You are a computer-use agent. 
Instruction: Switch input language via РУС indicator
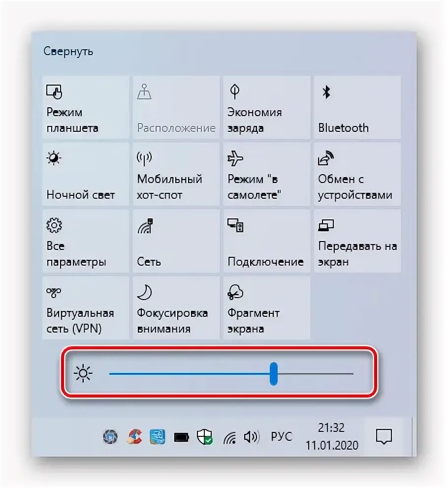pyautogui.click(x=282, y=437)
